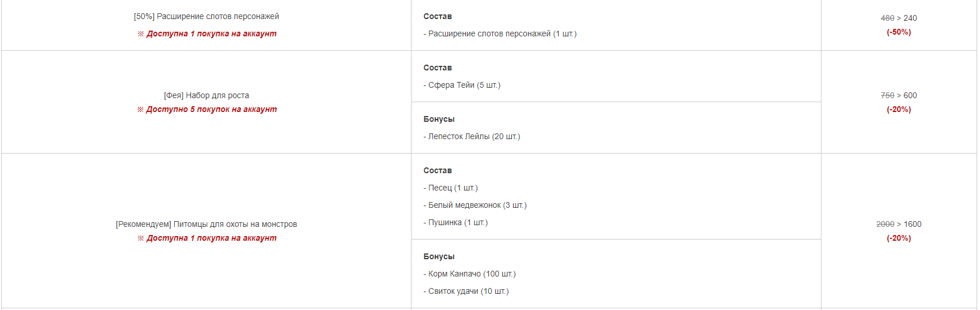Click the 'Белый медвежонок (3 шт.)' item
Screen dimensions: 980x310
[x=475, y=205]
